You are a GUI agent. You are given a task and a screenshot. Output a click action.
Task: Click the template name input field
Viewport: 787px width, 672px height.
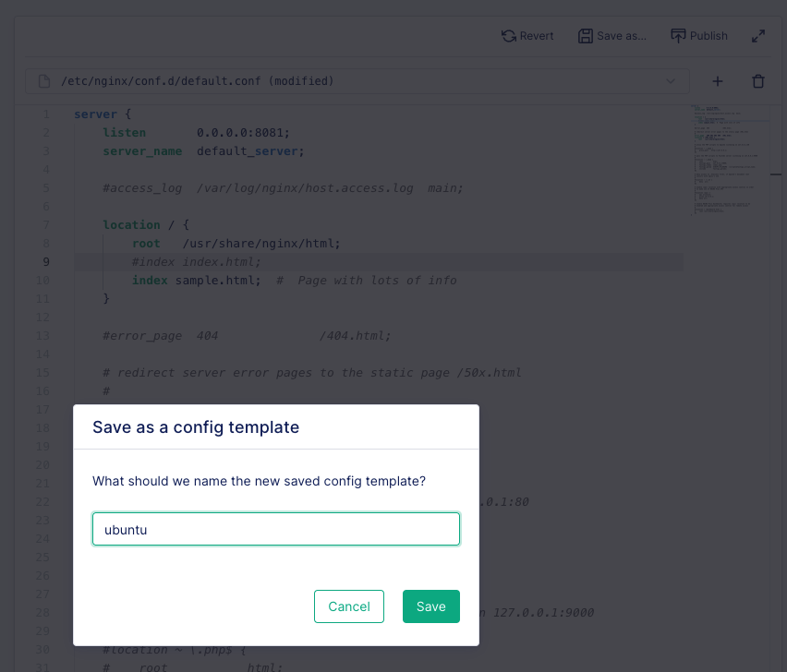click(276, 529)
